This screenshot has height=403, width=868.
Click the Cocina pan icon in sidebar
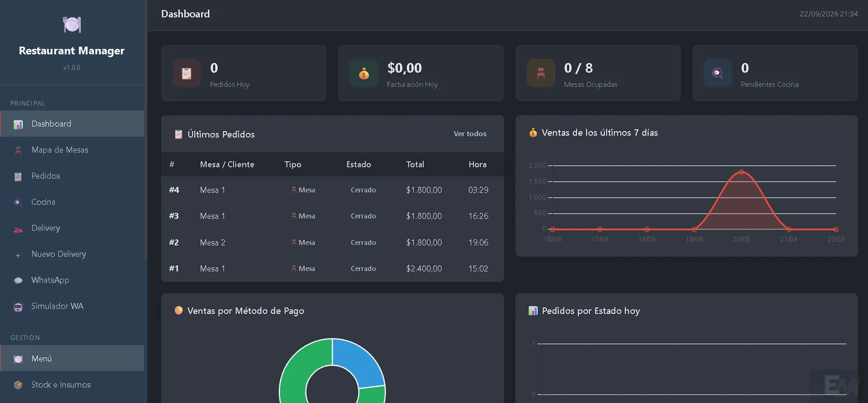(x=18, y=203)
